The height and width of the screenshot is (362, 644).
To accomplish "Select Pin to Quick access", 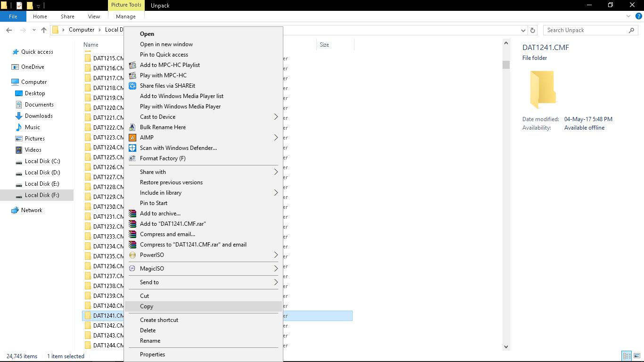I will coord(164,55).
